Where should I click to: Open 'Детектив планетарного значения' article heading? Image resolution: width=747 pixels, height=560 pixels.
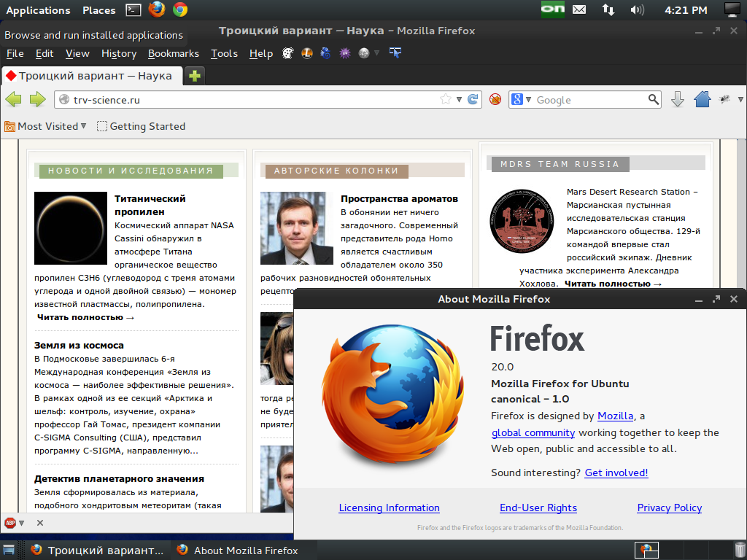[x=119, y=478]
